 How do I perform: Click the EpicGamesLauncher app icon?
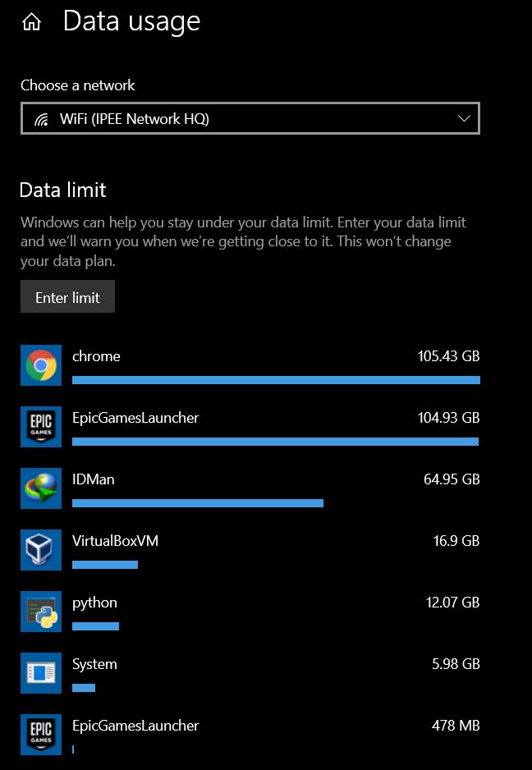[x=41, y=427]
